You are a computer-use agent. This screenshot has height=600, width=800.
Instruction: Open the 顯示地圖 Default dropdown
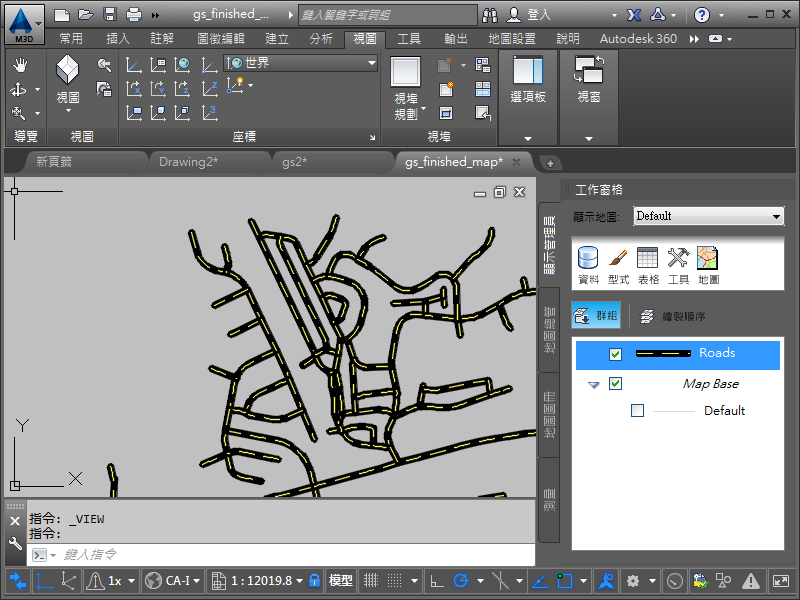[x=708, y=216]
